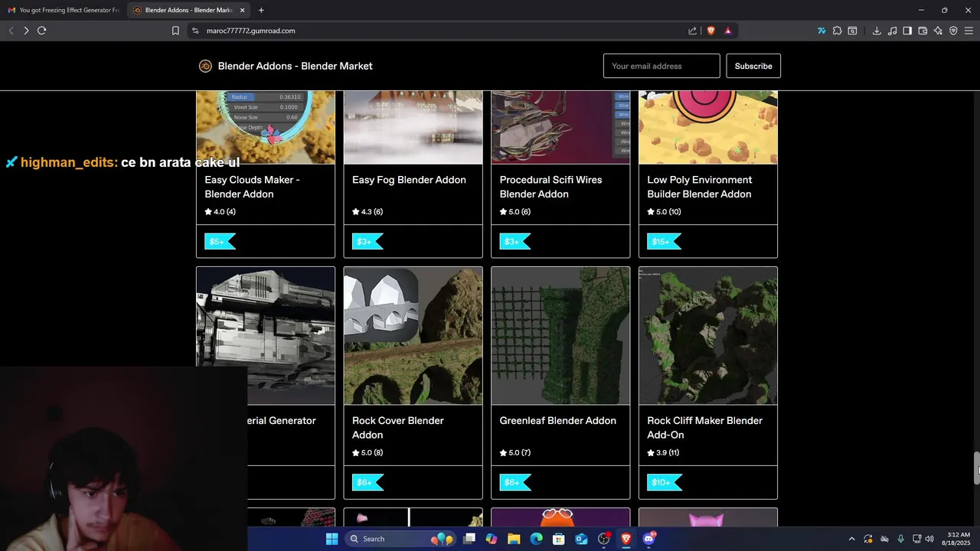Open a new tab with plus button
The height and width of the screenshot is (551, 980).
click(x=261, y=10)
